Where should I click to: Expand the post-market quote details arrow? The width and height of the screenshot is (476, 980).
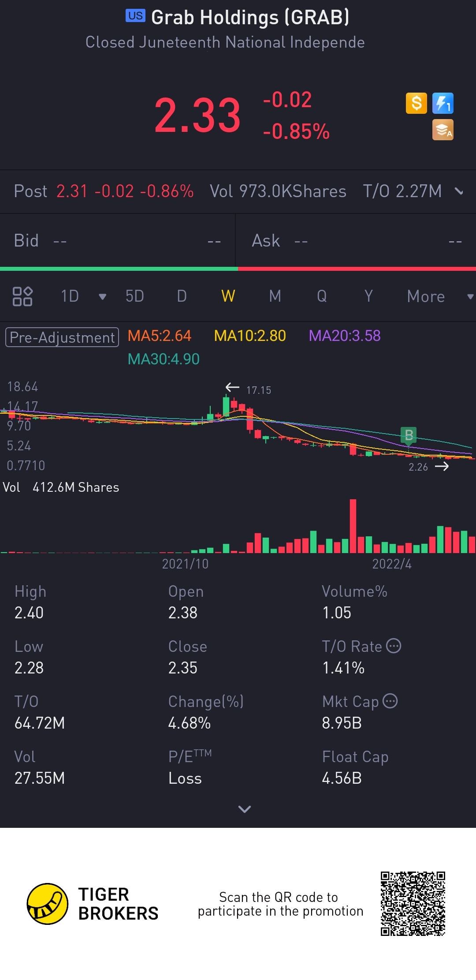459,191
